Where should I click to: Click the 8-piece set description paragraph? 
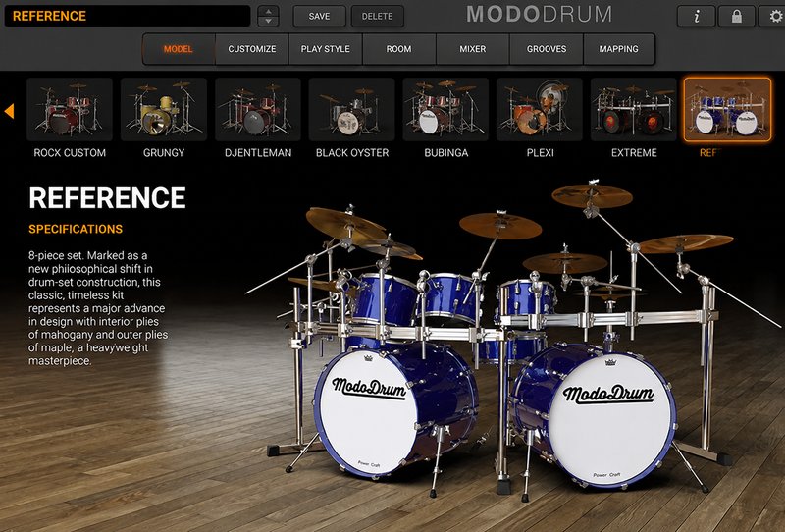coord(98,308)
